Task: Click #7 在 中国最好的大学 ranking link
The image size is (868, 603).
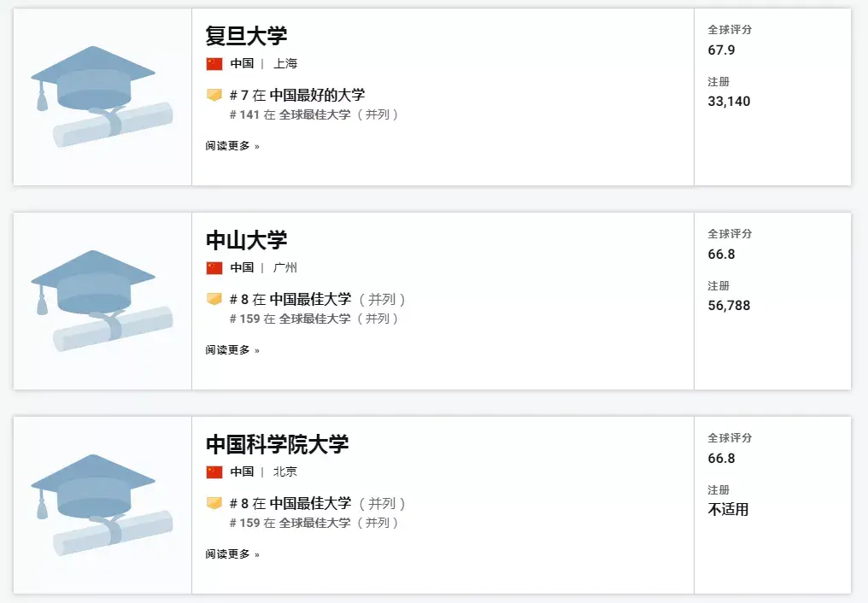Action: pyautogui.click(x=297, y=95)
